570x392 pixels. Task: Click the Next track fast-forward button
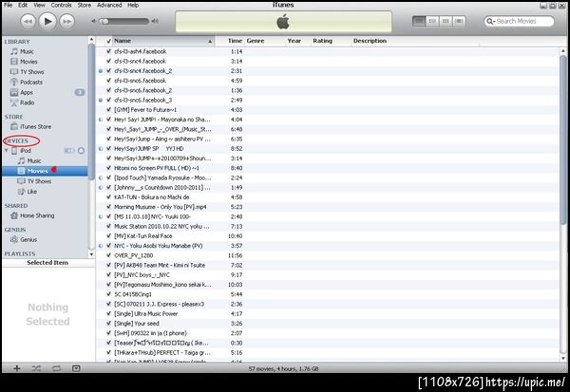coord(66,22)
